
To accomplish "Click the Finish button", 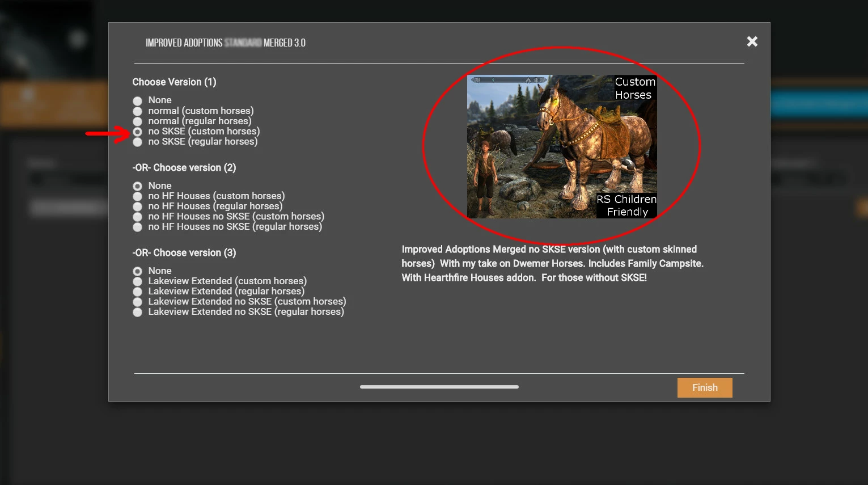I will coord(705,387).
